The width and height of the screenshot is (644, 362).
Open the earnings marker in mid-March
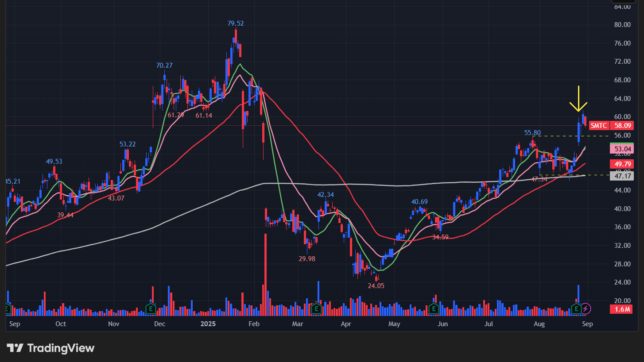tap(316, 308)
